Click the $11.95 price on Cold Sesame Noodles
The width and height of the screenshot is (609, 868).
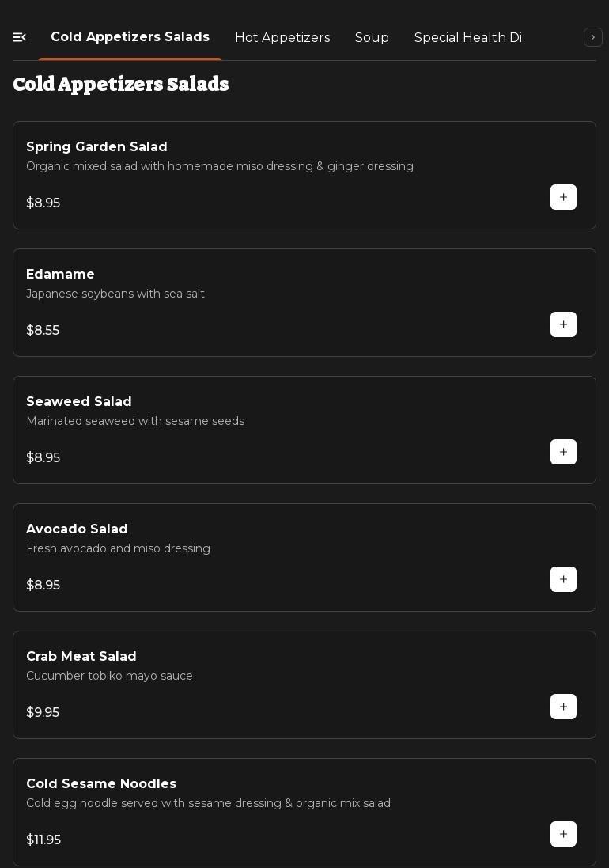pyautogui.click(x=43, y=840)
